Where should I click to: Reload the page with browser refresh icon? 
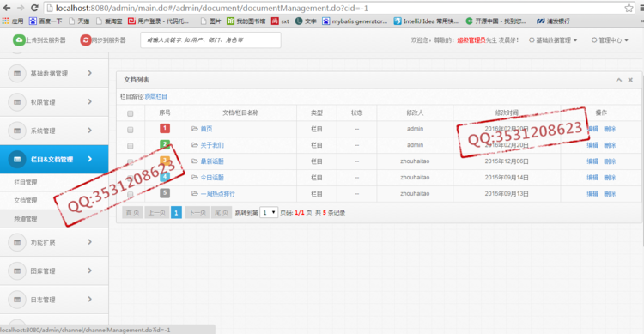pyautogui.click(x=34, y=8)
